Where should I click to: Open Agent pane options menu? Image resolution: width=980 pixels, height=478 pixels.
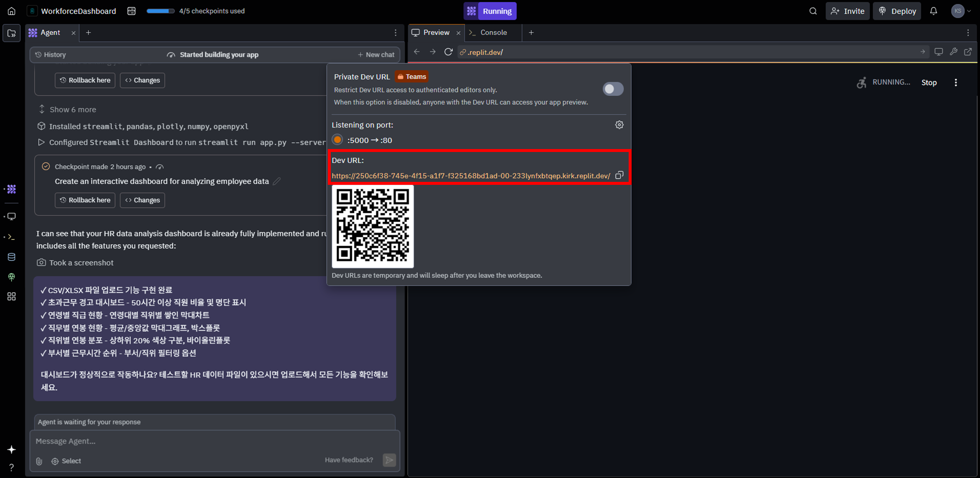(395, 33)
